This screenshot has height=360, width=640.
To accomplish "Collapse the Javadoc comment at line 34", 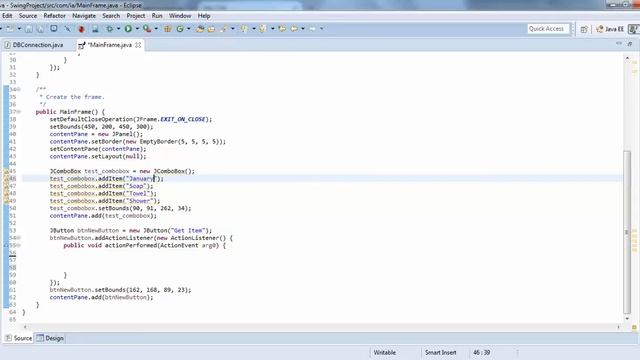I will click(19, 89).
